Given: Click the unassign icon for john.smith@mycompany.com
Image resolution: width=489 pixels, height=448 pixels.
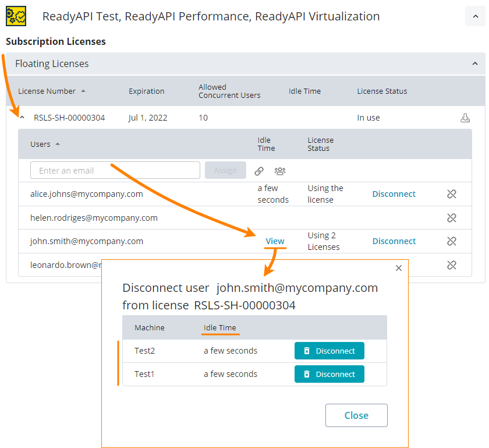Looking at the screenshot, I should (x=452, y=241).
